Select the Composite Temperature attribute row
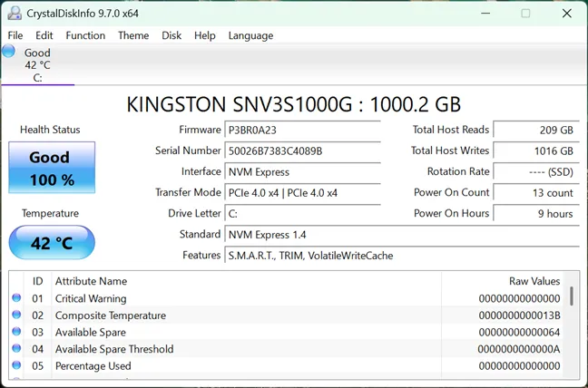The width and height of the screenshot is (588, 388). (x=288, y=315)
